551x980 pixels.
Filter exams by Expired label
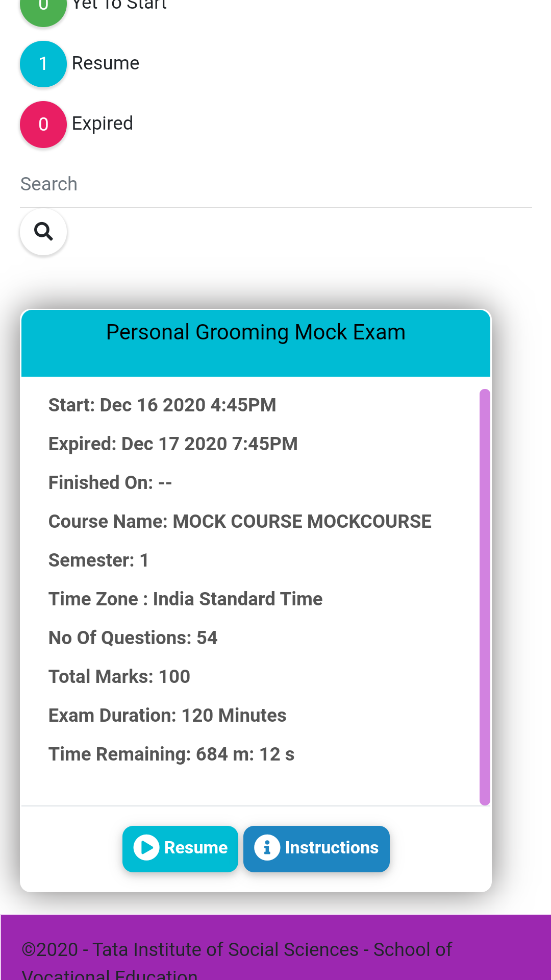coord(103,124)
